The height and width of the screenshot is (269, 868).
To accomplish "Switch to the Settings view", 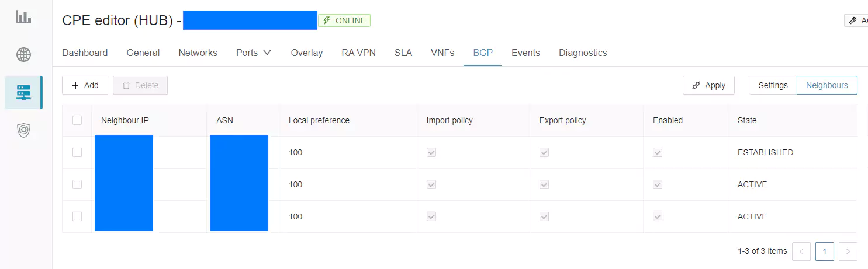I will point(773,85).
